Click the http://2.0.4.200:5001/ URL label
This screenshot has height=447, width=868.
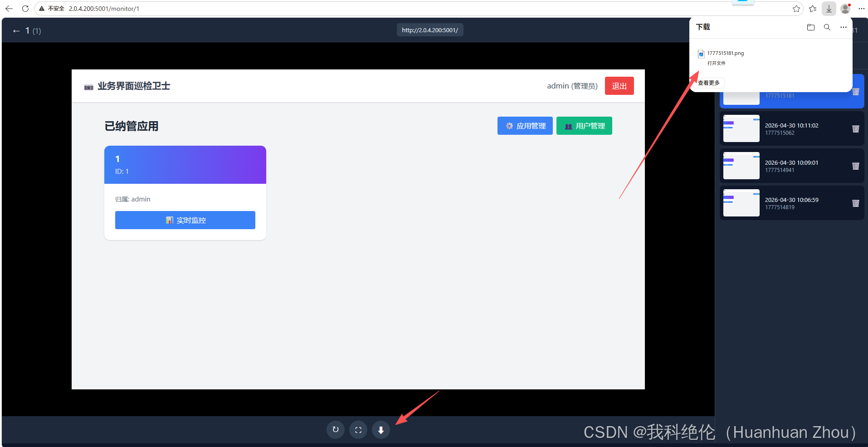click(x=430, y=30)
